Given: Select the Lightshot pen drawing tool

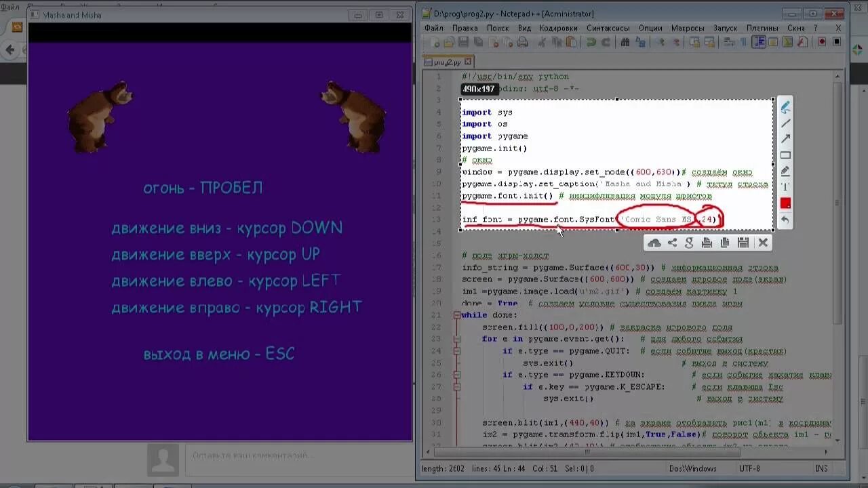Looking at the screenshot, I should (785, 106).
